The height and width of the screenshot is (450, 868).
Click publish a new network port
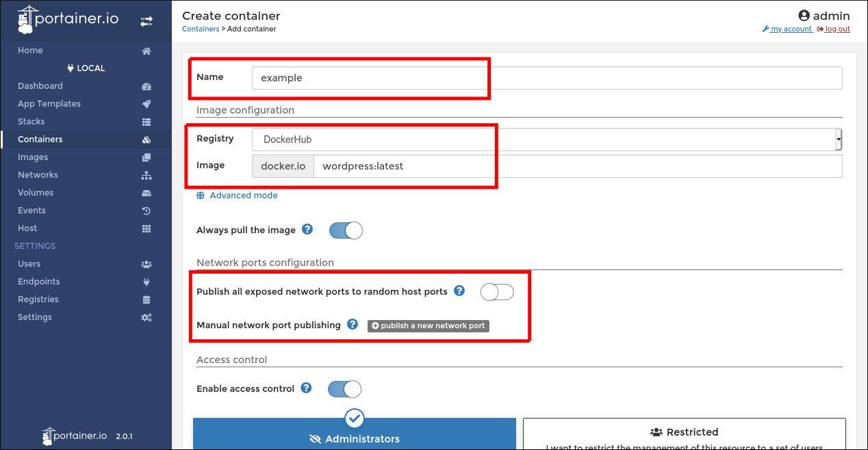(428, 326)
